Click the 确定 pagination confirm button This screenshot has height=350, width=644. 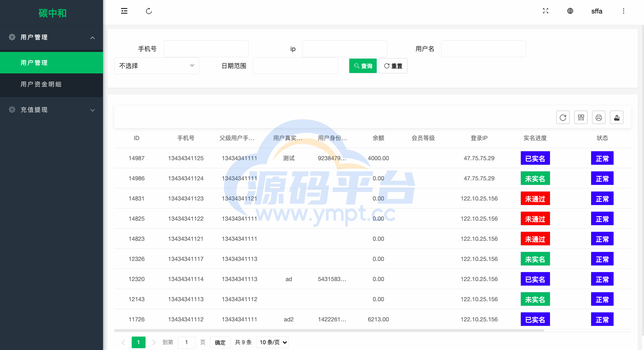(220, 342)
